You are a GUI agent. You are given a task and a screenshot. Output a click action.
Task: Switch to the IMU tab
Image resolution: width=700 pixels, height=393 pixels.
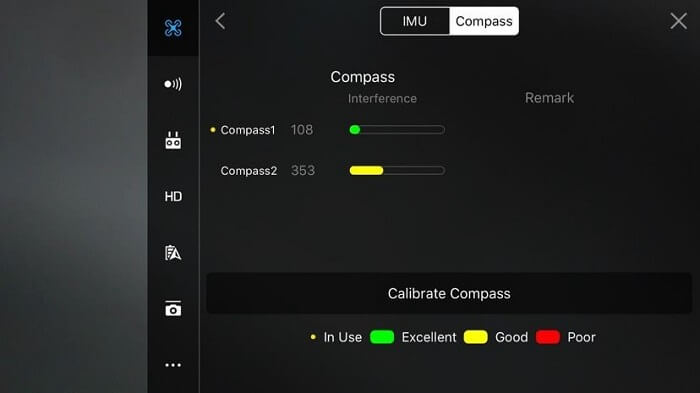pyautogui.click(x=415, y=21)
